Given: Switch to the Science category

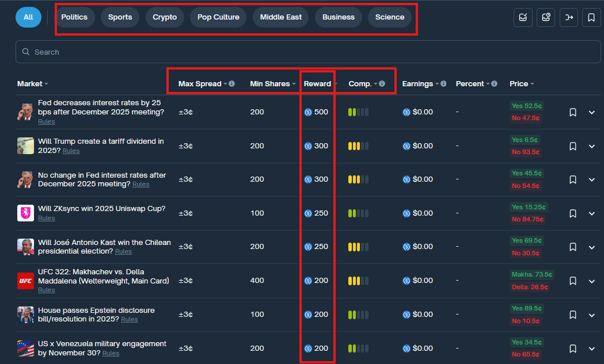Looking at the screenshot, I should (390, 17).
